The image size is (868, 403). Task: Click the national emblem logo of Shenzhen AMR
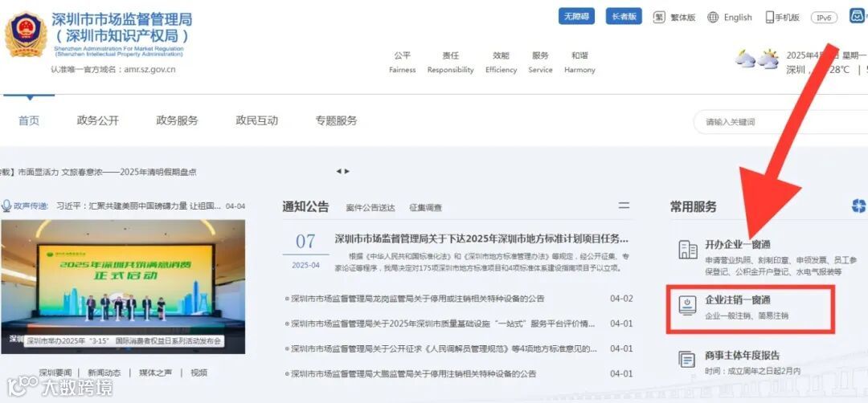(26, 35)
